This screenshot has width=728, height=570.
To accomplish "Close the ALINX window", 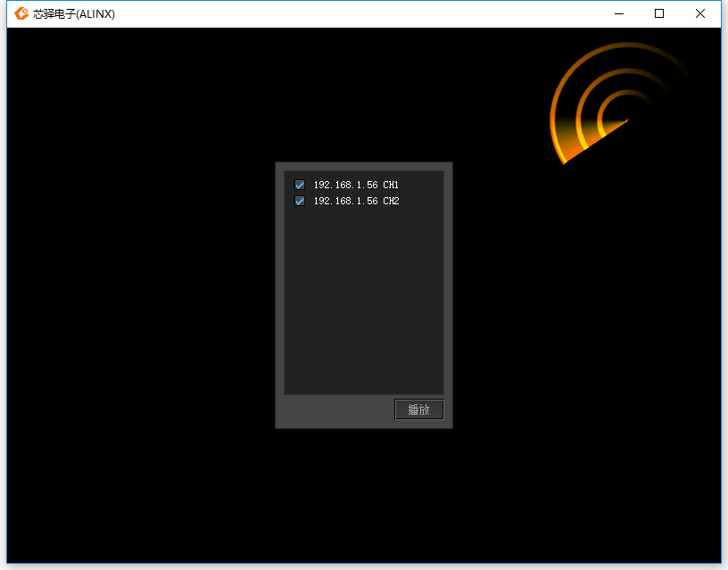I will 700,14.
